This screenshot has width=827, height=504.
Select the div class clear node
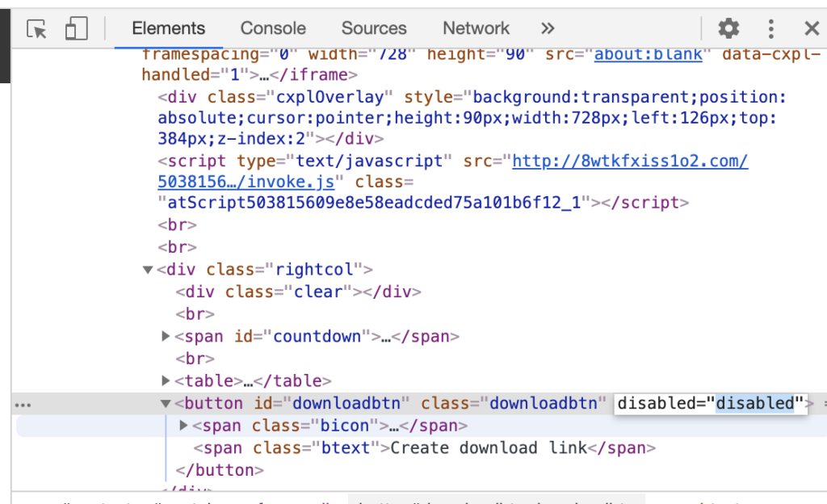(x=299, y=292)
